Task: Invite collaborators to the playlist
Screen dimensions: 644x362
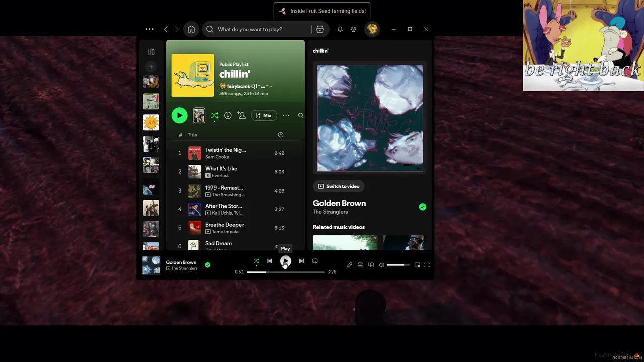Action: [242, 115]
